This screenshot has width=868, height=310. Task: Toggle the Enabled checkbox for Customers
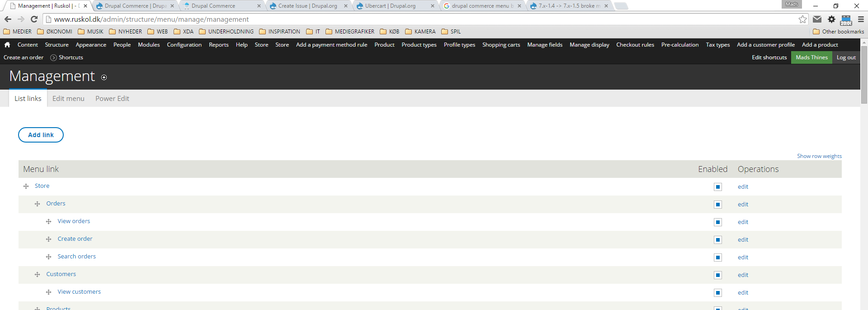pos(717,275)
